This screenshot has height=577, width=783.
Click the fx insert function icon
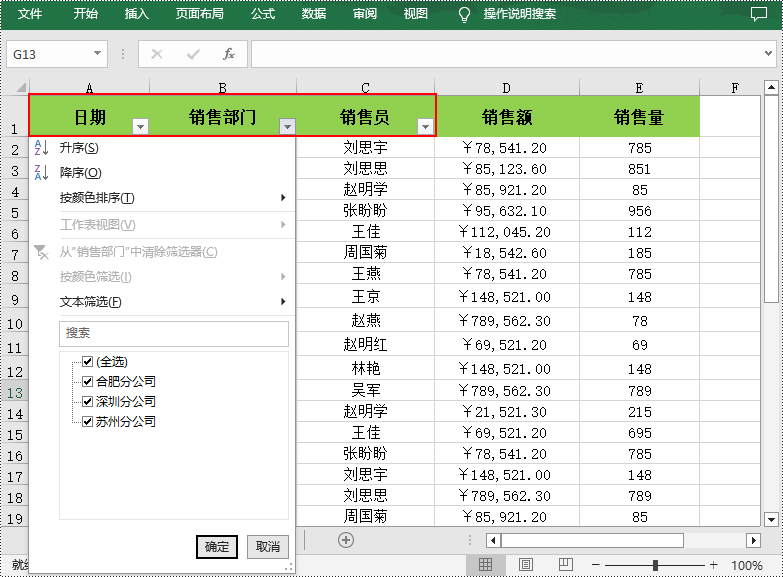pos(229,54)
